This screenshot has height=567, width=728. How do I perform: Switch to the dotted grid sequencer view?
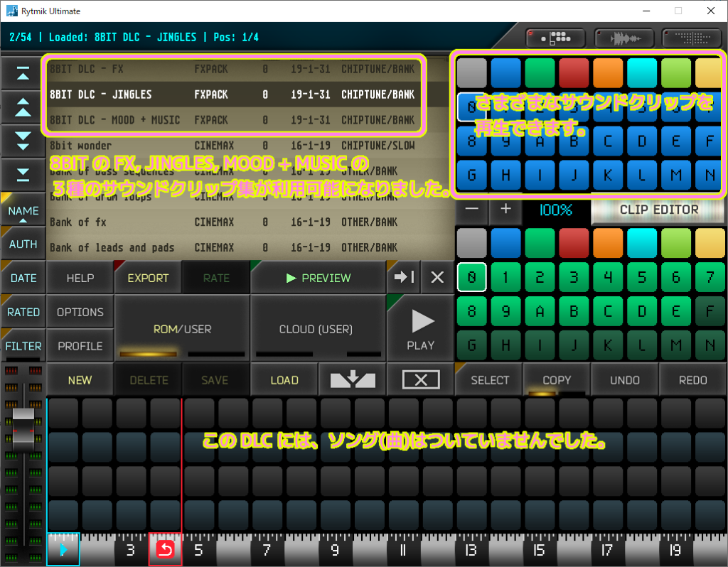(690, 38)
